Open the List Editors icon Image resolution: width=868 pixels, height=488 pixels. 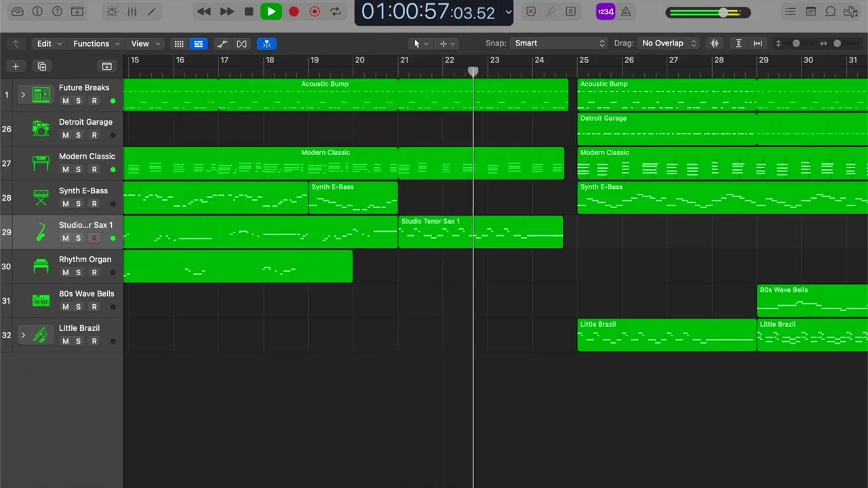(x=790, y=12)
